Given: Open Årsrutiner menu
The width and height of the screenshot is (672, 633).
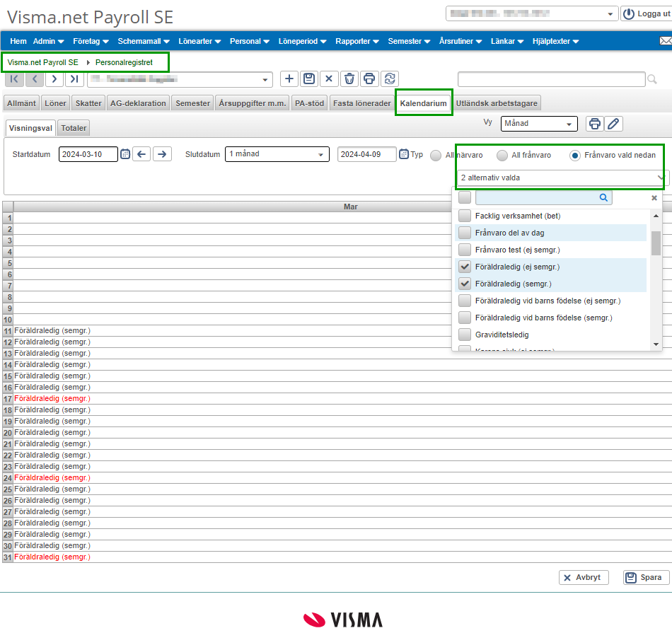Looking at the screenshot, I should (460, 41).
